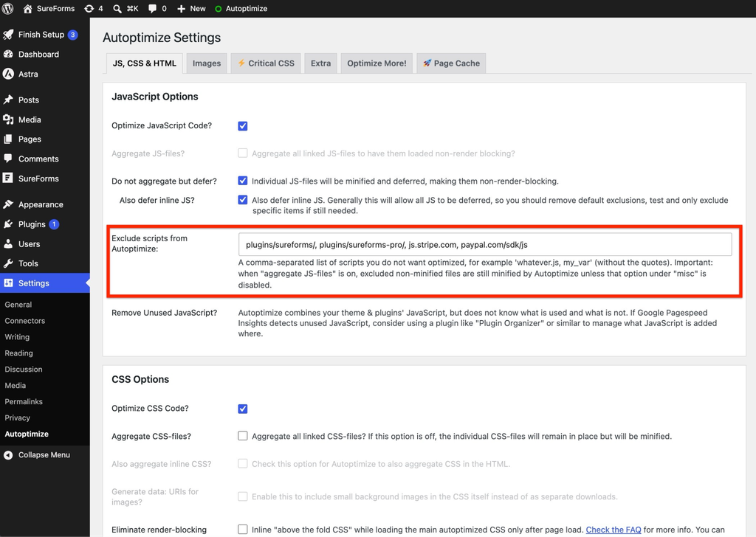Screen dimensions: 756x537
Task: Open the search icon in the admin bar
Action: [117, 9]
